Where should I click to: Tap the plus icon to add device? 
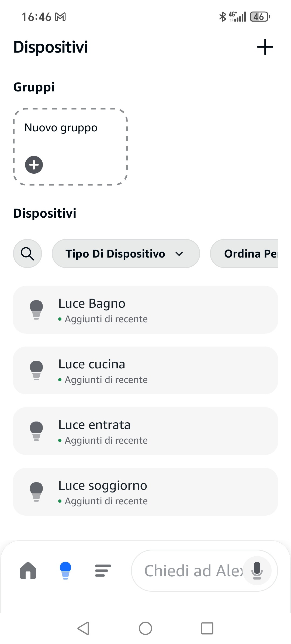coord(265,47)
